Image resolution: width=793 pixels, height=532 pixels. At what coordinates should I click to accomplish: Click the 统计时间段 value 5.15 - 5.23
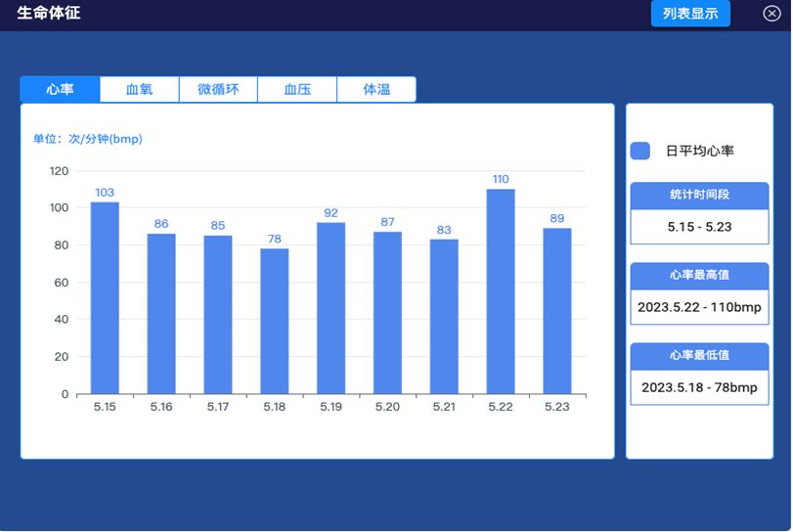point(699,227)
